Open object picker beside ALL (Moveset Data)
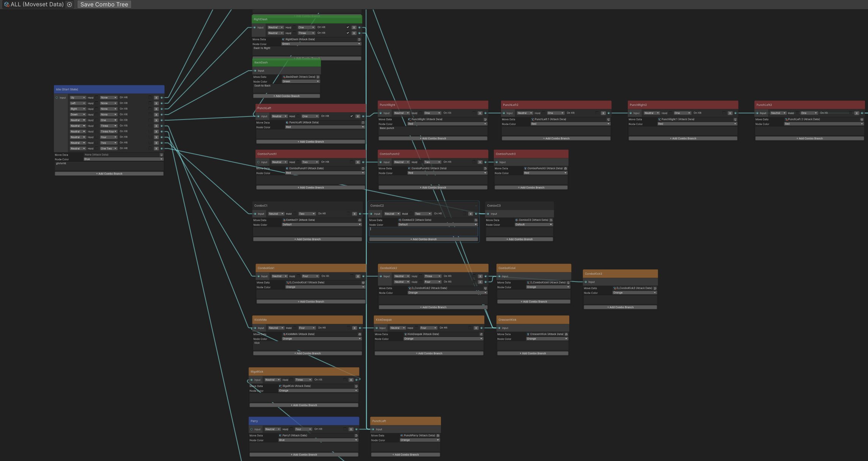Screen dimensions: 868x461 click(x=69, y=5)
